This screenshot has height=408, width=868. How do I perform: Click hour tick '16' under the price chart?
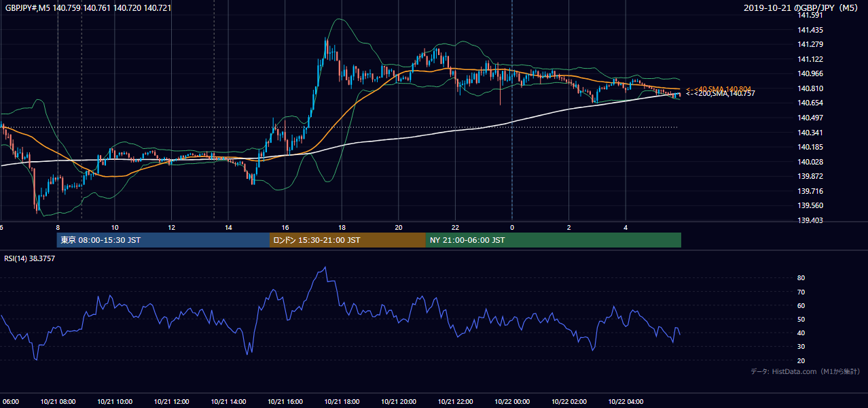click(285, 227)
